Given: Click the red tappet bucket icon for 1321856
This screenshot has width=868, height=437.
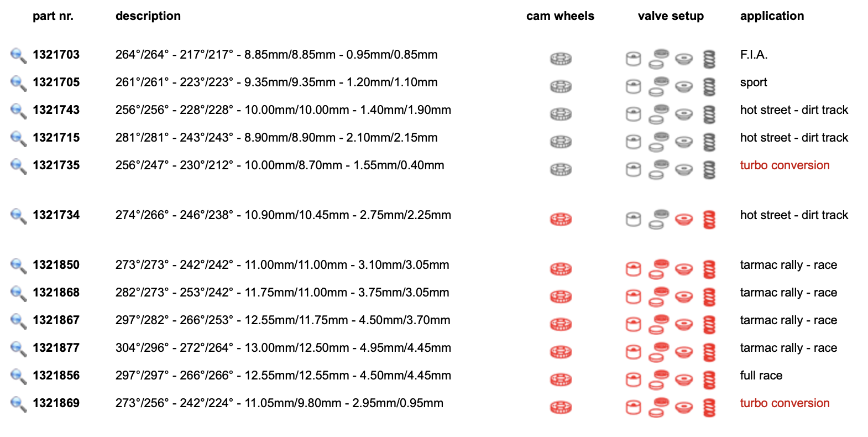Looking at the screenshot, I should coord(633,379).
